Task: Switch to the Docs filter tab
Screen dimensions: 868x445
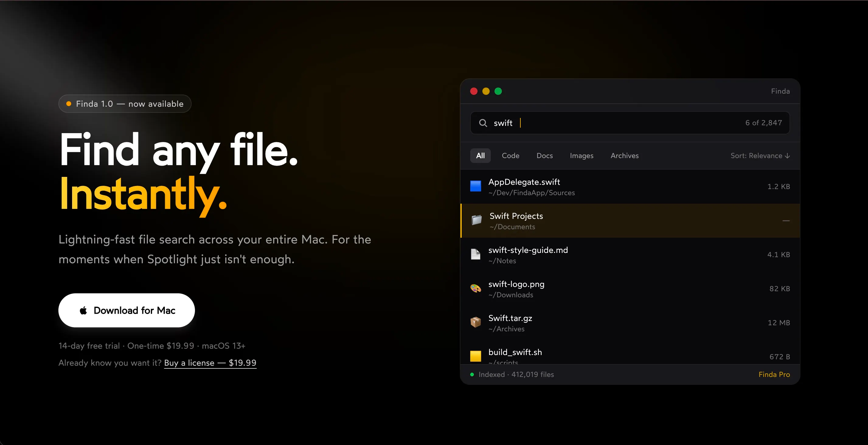Action: 544,156
